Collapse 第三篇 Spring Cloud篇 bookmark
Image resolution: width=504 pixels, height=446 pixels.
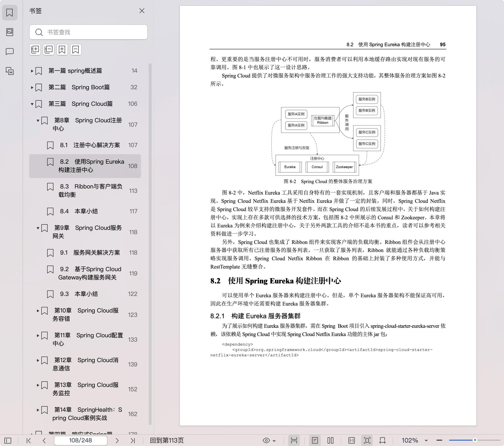pos(32,104)
